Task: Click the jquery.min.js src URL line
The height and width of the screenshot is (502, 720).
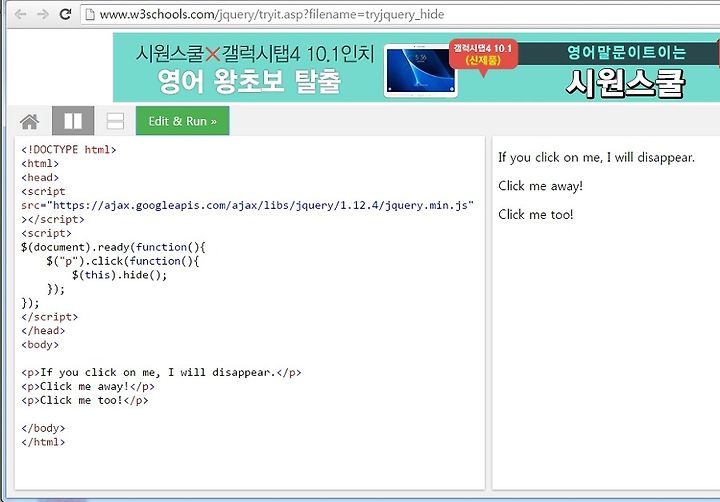Action: pyautogui.click(x=247, y=205)
